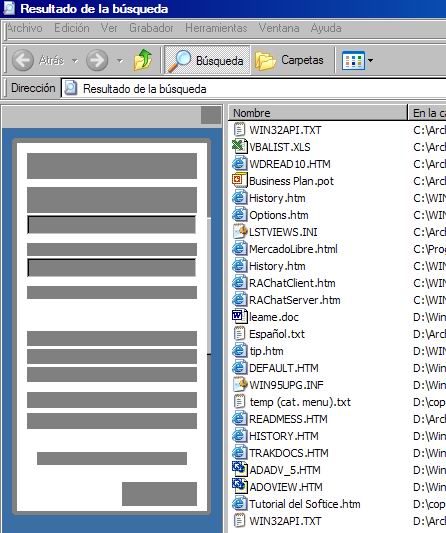Viewport: 446px width, 533px height.
Task: Toggle the Carpetas folders pane
Action: (290, 60)
